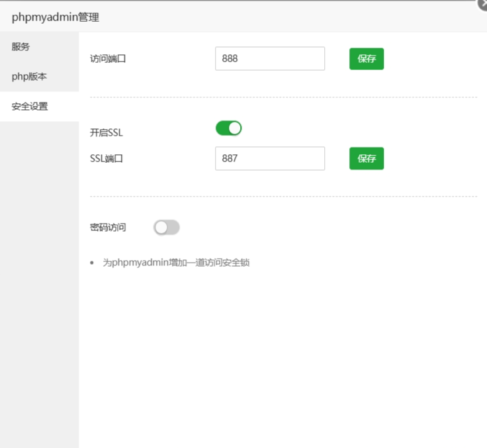Click the 访问端口 input showing 888
Screen dimensions: 487x448
click(x=270, y=58)
